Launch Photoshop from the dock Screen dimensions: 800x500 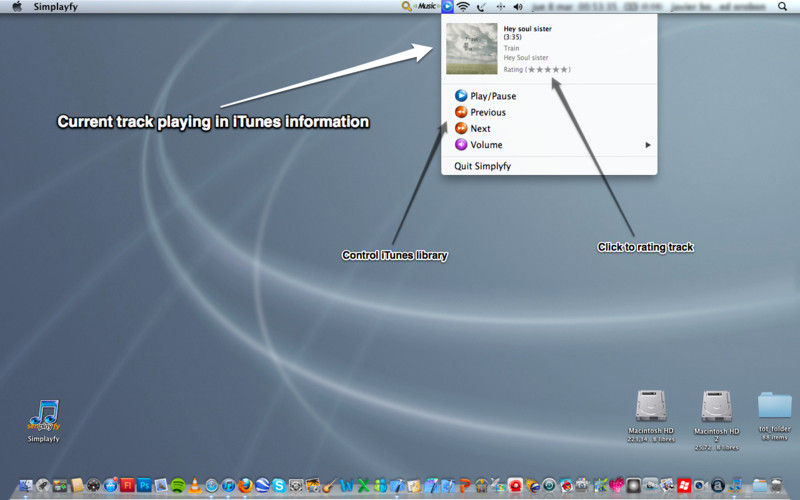point(144,485)
